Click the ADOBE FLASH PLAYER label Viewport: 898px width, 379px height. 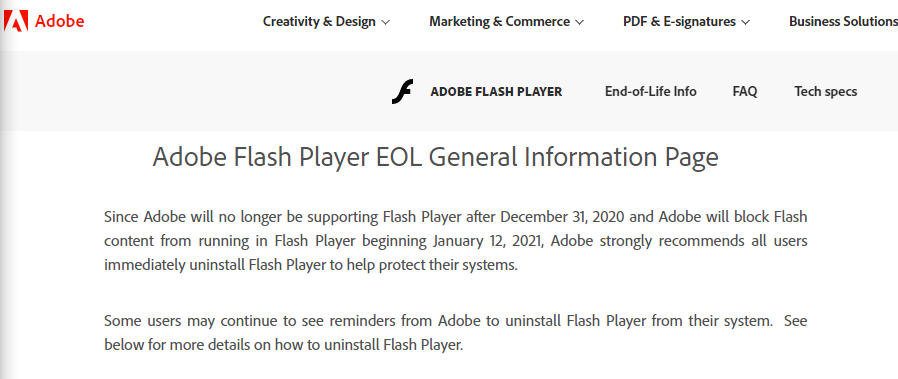tap(497, 92)
